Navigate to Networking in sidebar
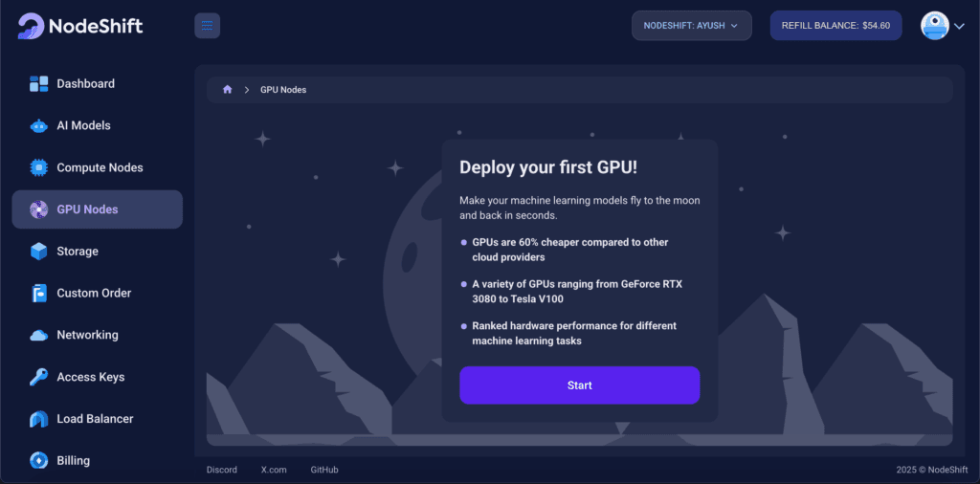 98,335
